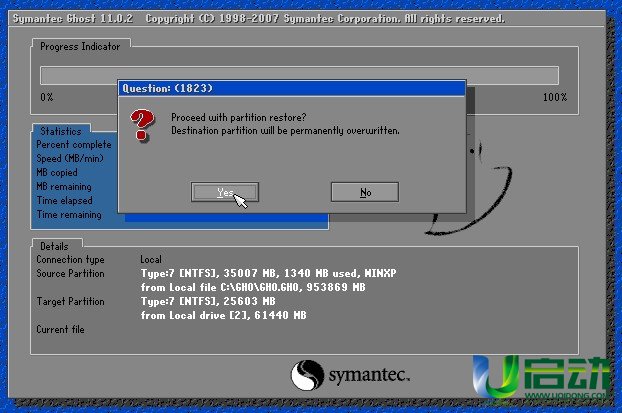Click the Symantec Ghost 11.0.2 header text
The image size is (622, 413).
pyautogui.click(x=73, y=19)
